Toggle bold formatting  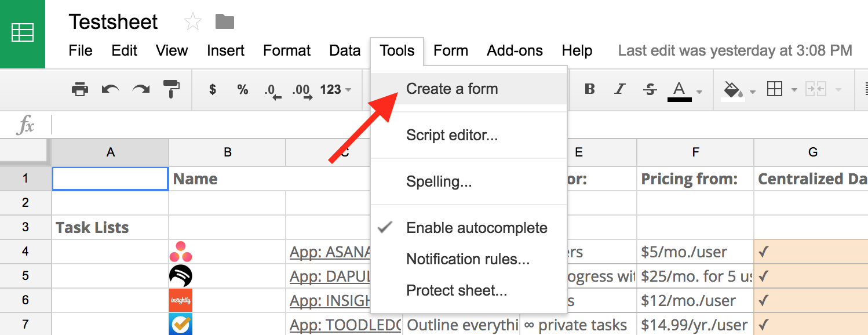click(x=589, y=89)
